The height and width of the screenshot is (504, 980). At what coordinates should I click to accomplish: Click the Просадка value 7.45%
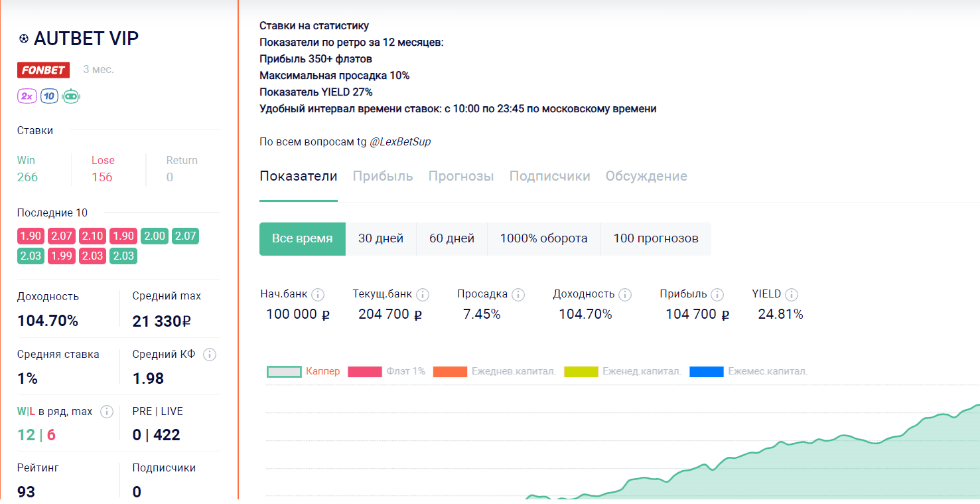(x=482, y=314)
